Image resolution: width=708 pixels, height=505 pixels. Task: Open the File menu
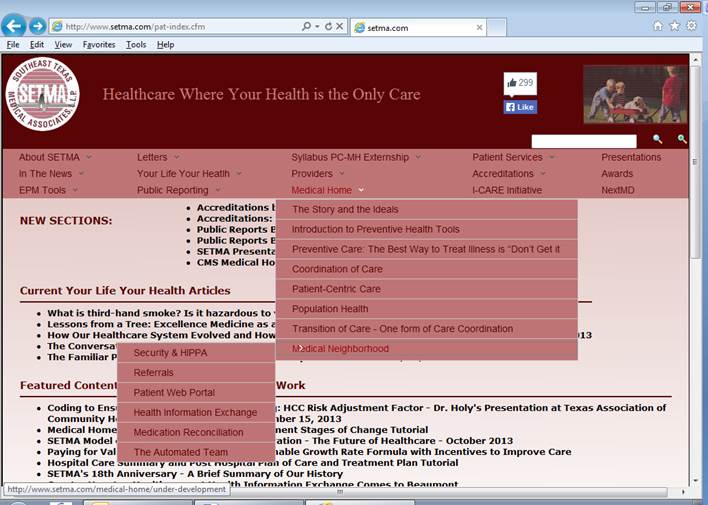pyautogui.click(x=13, y=45)
